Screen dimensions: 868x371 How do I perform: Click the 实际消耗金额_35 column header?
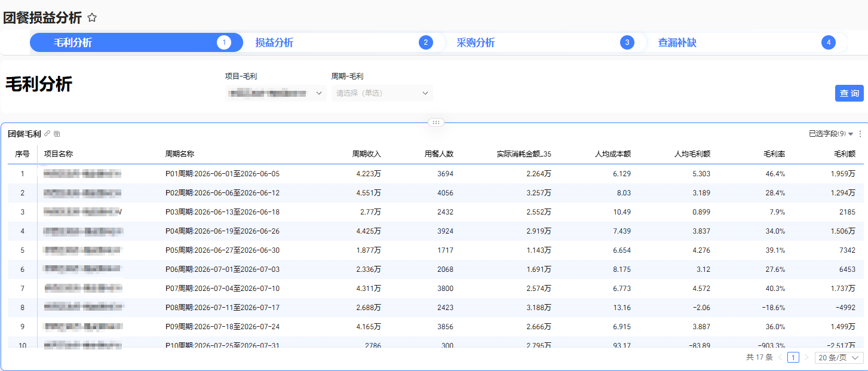point(524,154)
